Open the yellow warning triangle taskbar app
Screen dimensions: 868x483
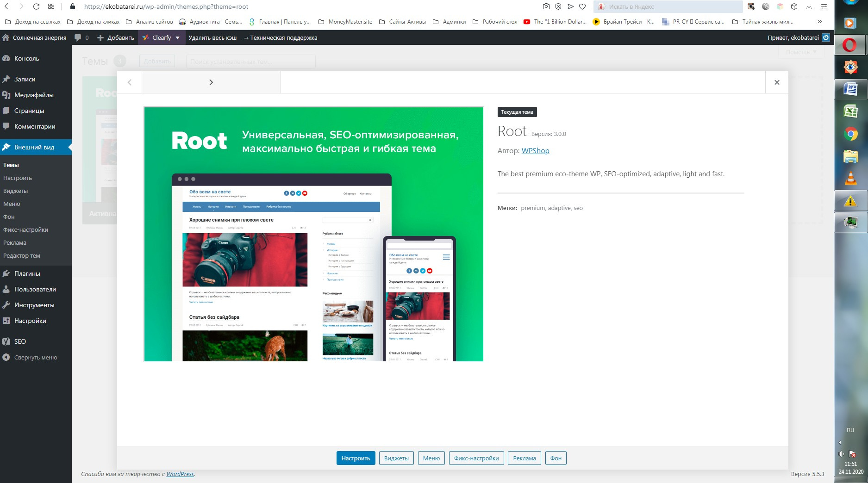pyautogui.click(x=850, y=201)
